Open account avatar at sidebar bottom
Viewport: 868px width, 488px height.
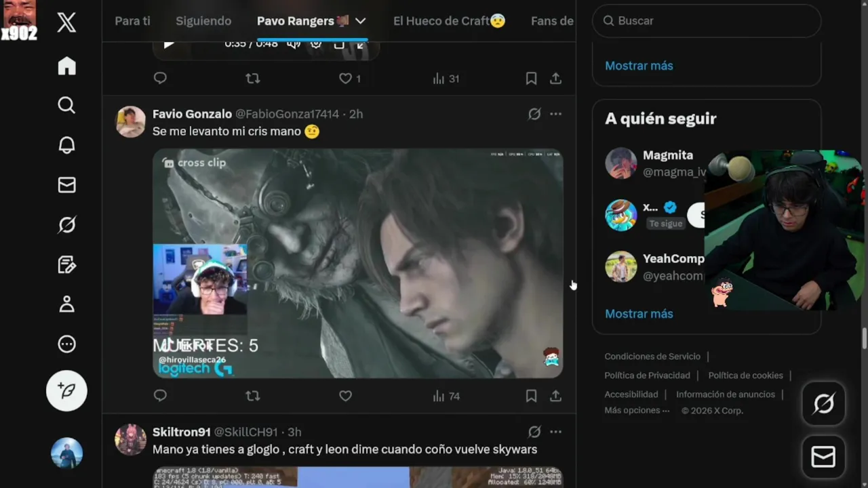click(66, 453)
